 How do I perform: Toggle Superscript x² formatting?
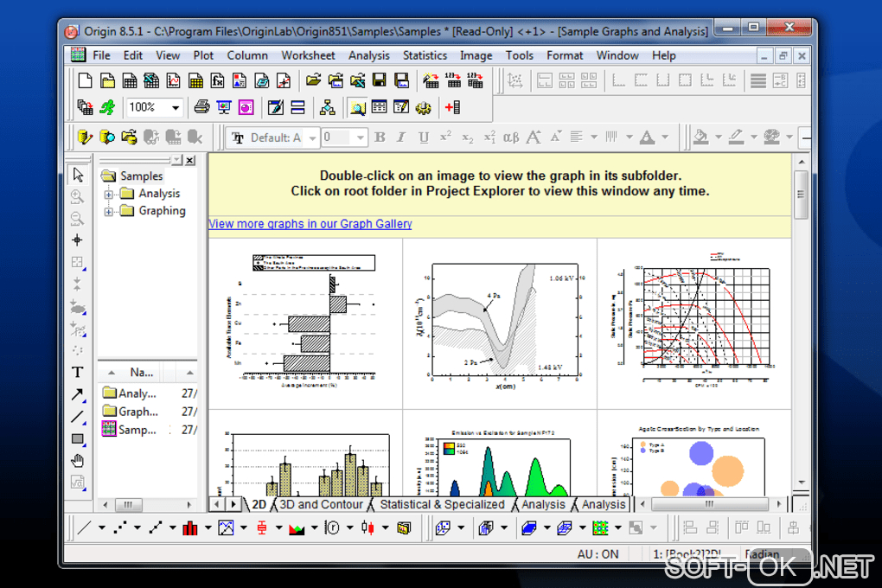click(x=445, y=137)
